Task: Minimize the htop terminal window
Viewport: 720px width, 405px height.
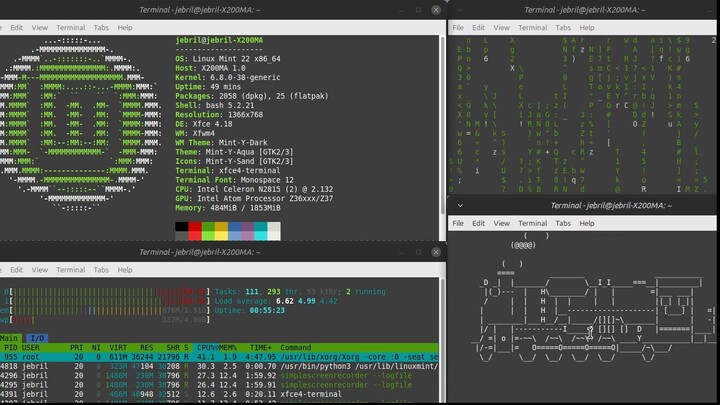Action: pos(401,252)
